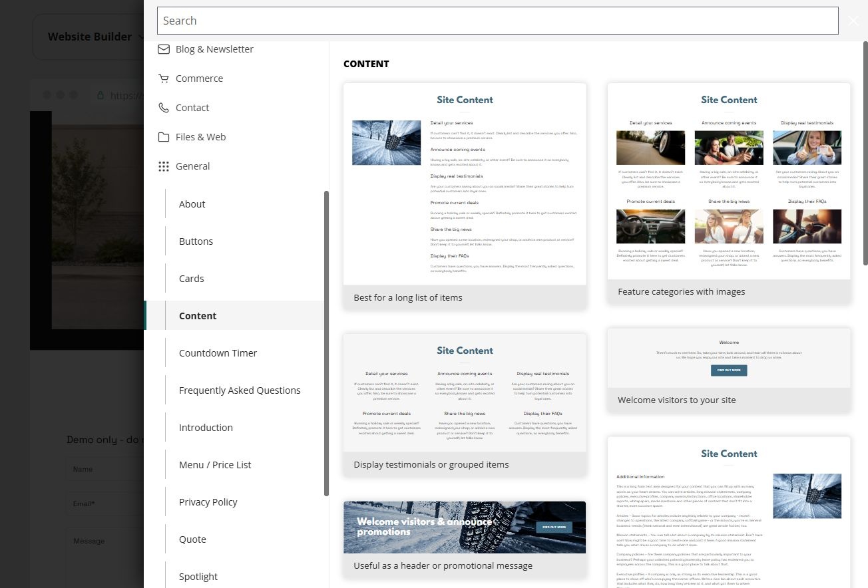Click the Name field in the background form
This screenshot has width=868, height=588.
105,469
